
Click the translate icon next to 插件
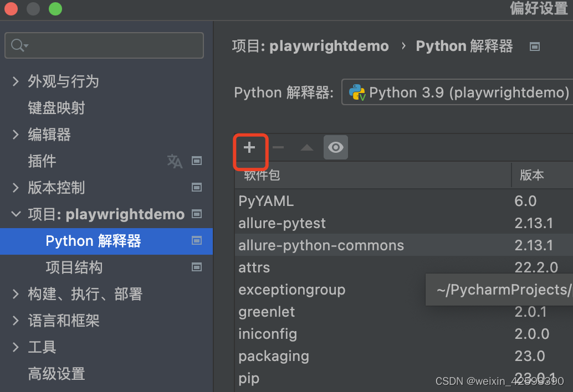pyautogui.click(x=175, y=161)
